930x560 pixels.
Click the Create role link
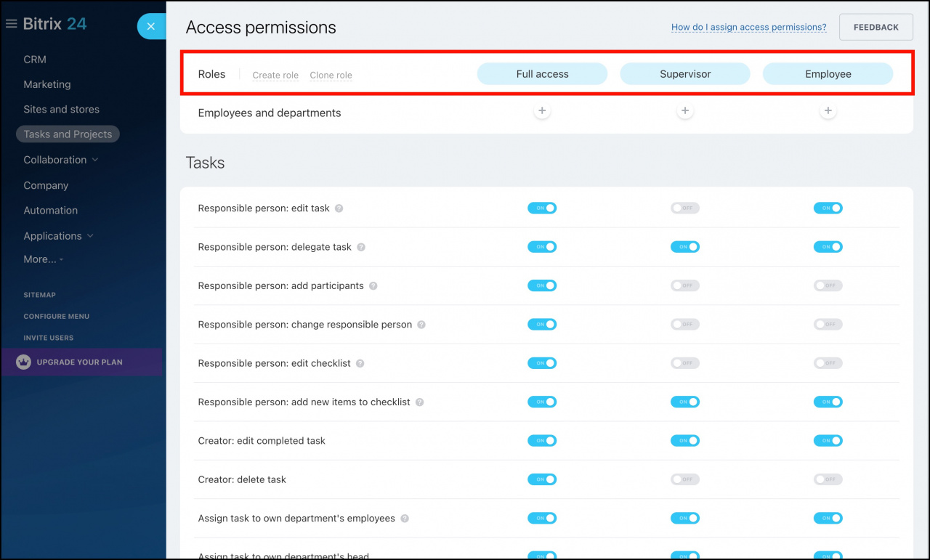tap(275, 75)
